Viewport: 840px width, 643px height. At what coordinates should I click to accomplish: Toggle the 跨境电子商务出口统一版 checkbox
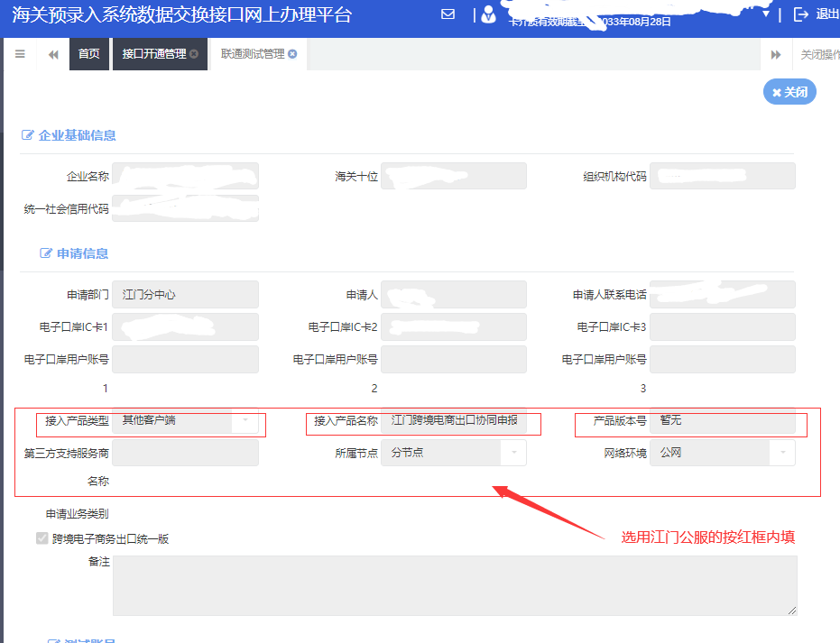pos(42,538)
